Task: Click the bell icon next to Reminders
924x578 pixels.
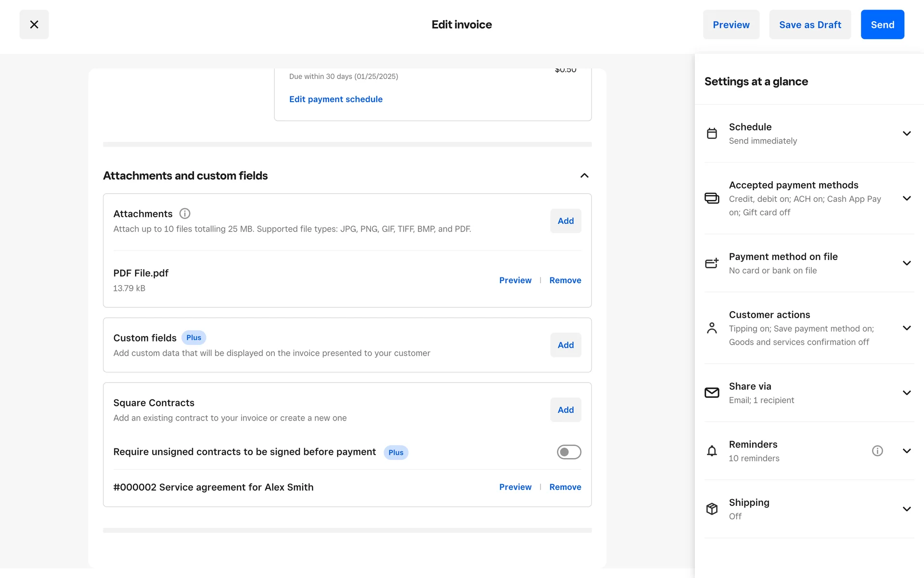Action: click(712, 451)
